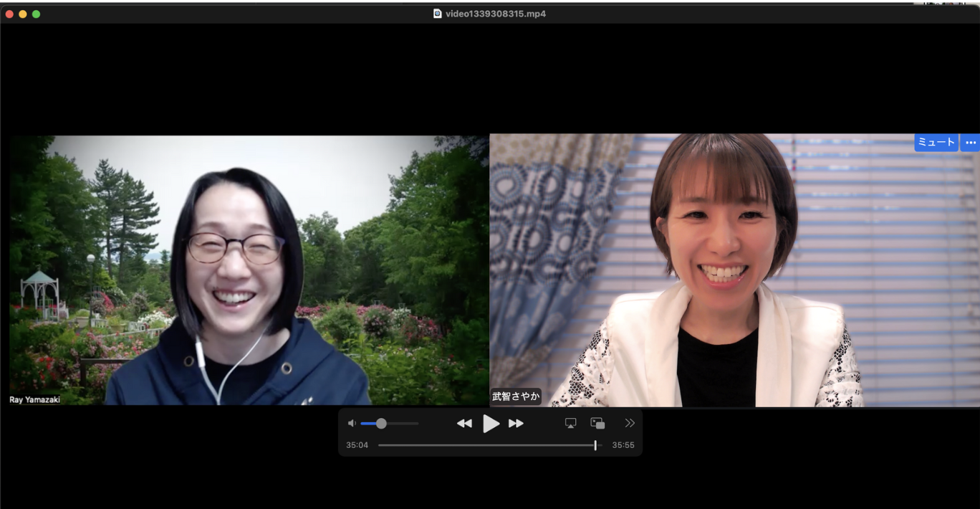Click the green full-screen window button
Image resolution: width=980 pixels, height=509 pixels.
coord(36,14)
